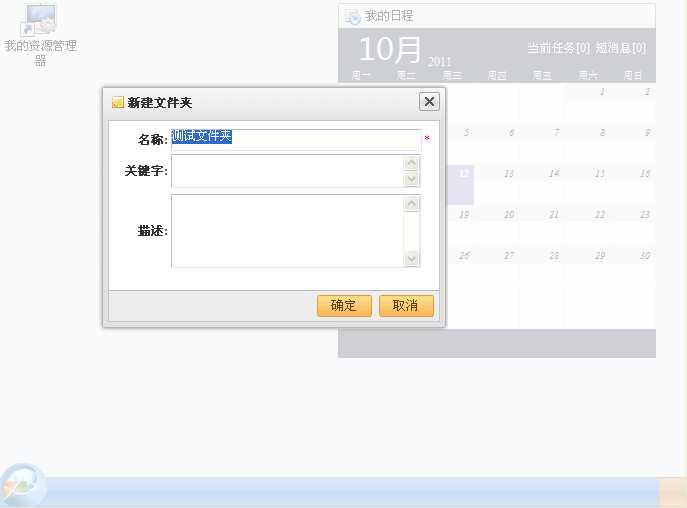Click the 周六 weekday header
Viewport: 687px width, 508px height.
[588, 76]
